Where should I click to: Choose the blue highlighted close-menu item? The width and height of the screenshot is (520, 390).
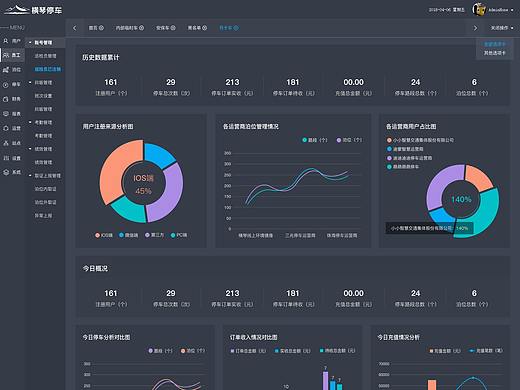pos(495,44)
